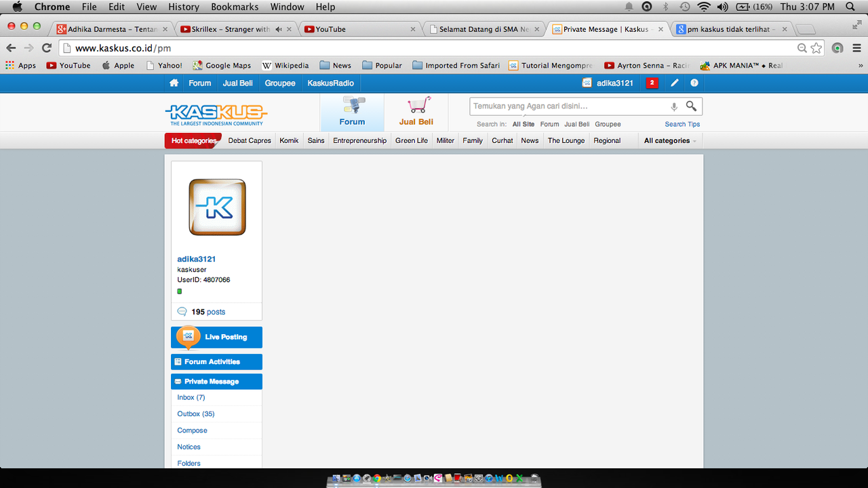Click the volume icon in menu bar

pyautogui.click(x=722, y=7)
